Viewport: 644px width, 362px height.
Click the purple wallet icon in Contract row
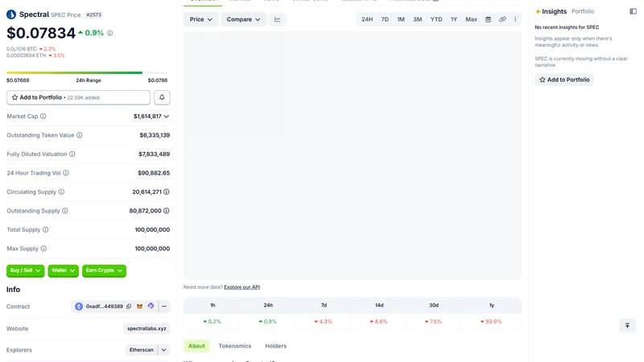(x=151, y=306)
